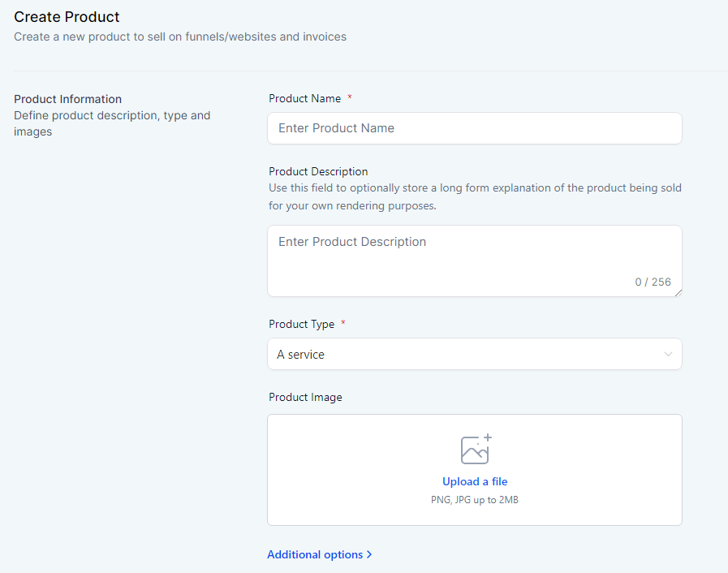Click the Product Description label
Viewport: 728px width, 573px height.
click(x=318, y=171)
